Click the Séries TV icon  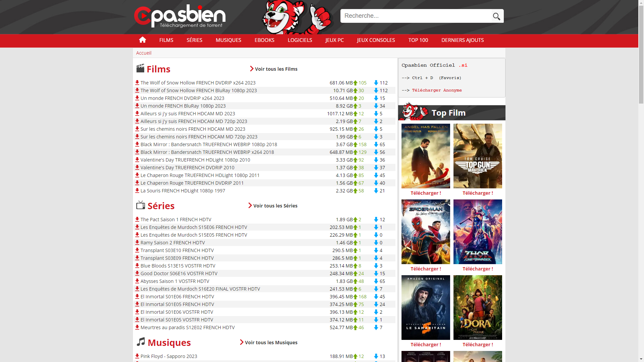(x=141, y=205)
